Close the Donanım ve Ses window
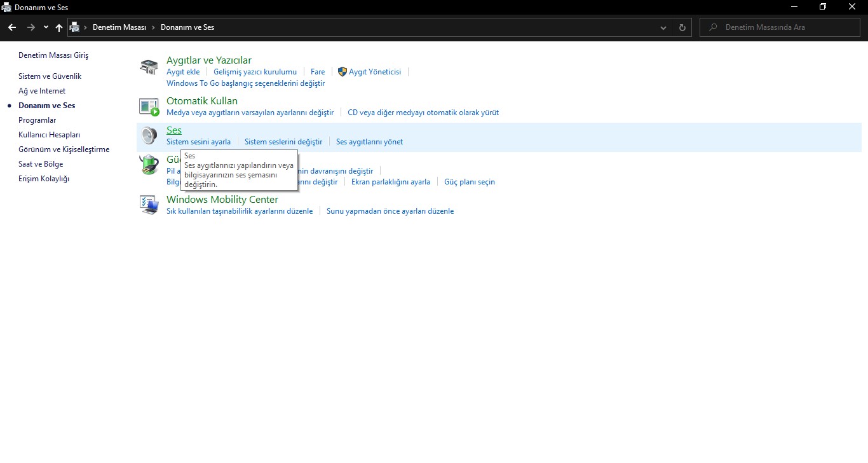Image resolution: width=868 pixels, height=463 pixels. click(x=853, y=7)
